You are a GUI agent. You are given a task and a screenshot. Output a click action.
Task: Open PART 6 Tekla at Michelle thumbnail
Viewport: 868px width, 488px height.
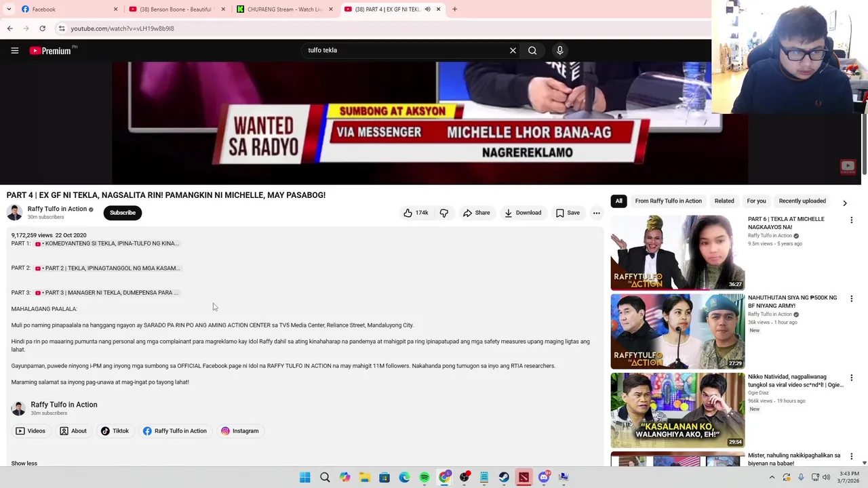[x=677, y=253]
